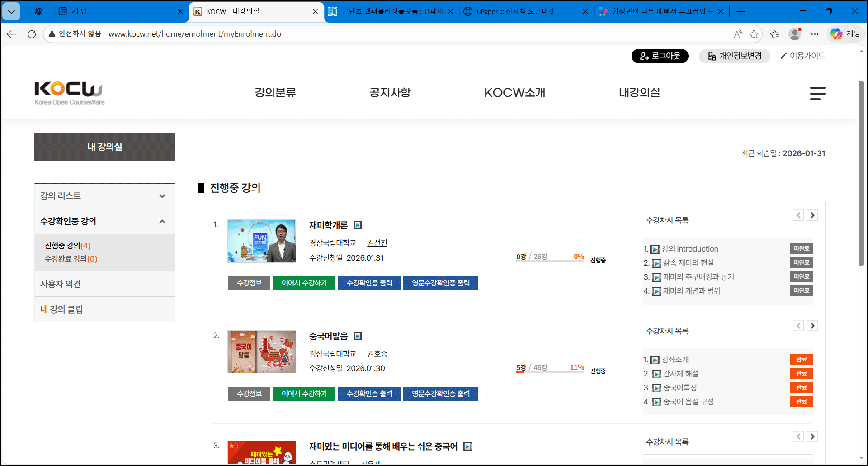Open Copilot 채팅 button
868x466 pixels.
pos(845,34)
